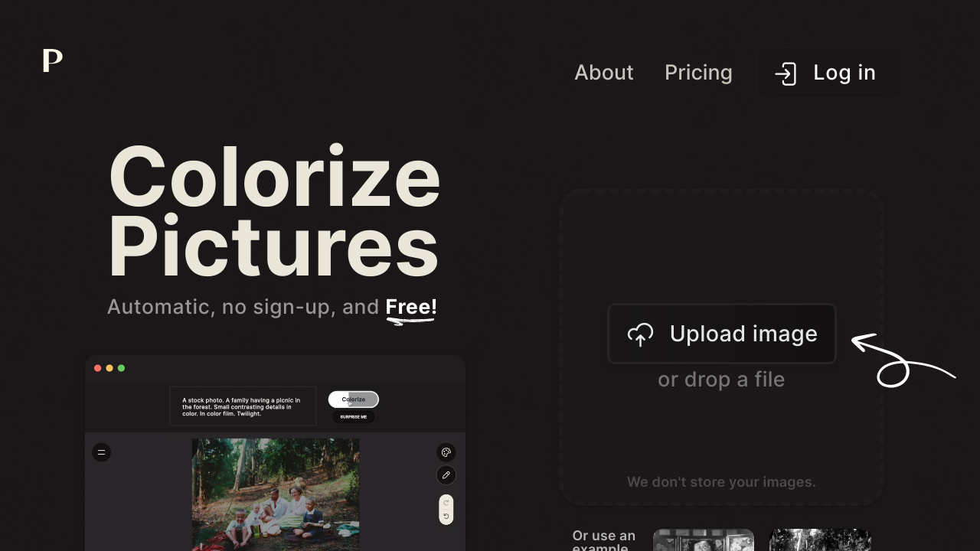Click the redo arrow icon
Image resolution: width=980 pixels, height=551 pixels.
coord(446,504)
